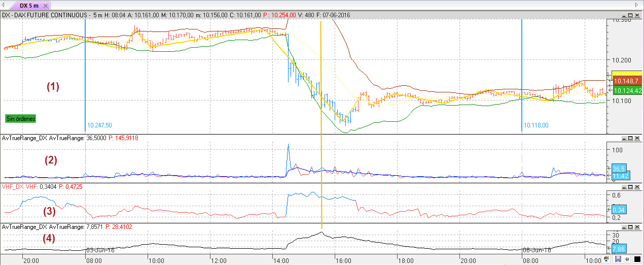Click the save floppy disk icon
This screenshot has width=644, height=265.
tap(618, 259)
